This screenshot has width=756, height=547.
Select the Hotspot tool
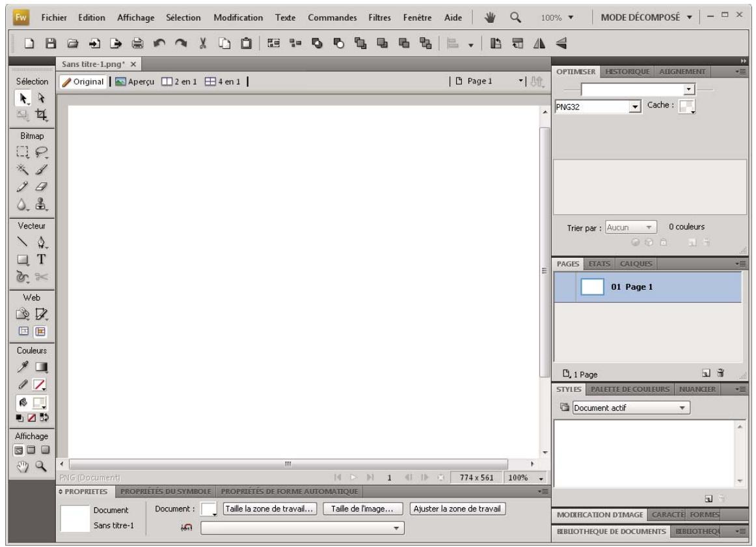(23, 314)
